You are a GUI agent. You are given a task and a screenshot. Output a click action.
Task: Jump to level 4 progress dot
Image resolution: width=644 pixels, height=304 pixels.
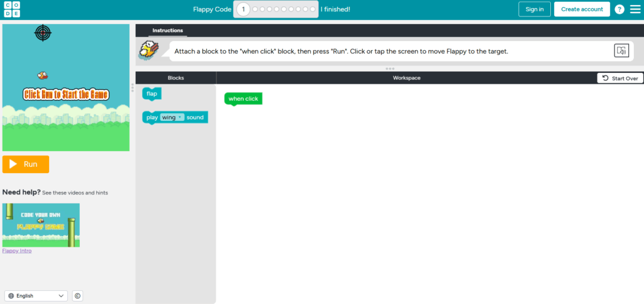pyautogui.click(x=269, y=9)
